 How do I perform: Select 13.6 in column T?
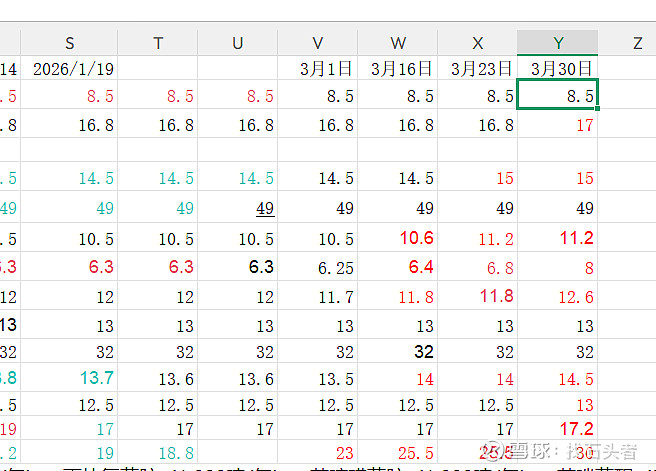point(158,378)
